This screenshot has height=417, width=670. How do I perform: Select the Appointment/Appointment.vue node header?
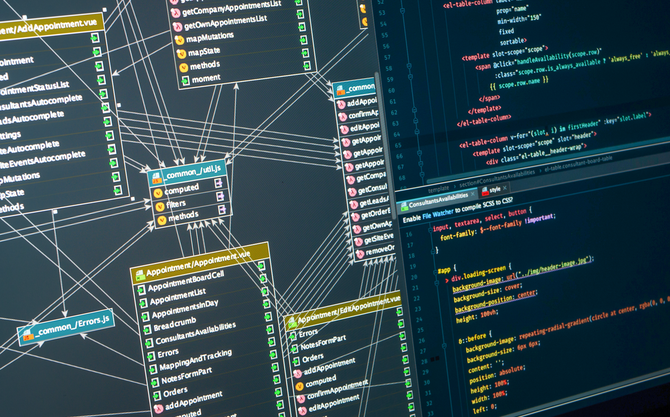pos(200,261)
